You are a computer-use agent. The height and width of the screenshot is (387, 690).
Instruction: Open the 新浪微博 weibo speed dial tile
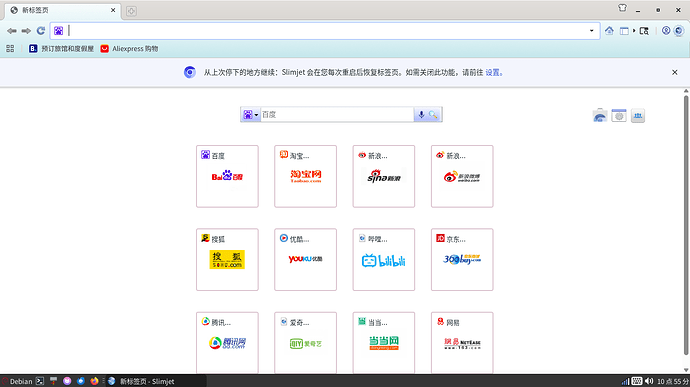point(462,176)
